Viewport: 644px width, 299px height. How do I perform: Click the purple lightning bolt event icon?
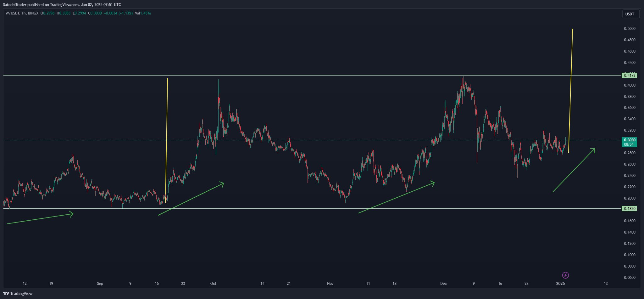coord(565,275)
